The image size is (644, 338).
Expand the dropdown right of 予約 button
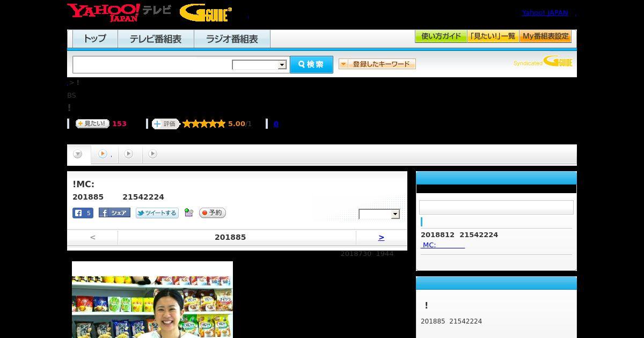379,214
